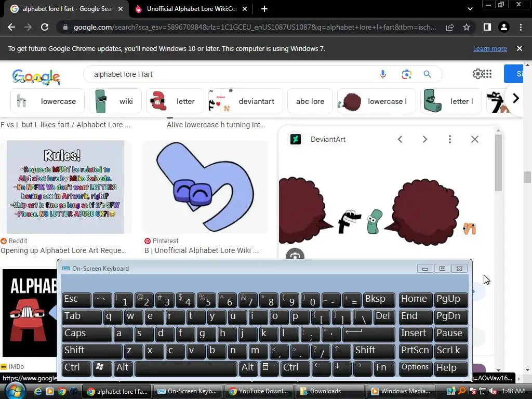
Task: Open Google quick settings gear
Action: point(478,74)
